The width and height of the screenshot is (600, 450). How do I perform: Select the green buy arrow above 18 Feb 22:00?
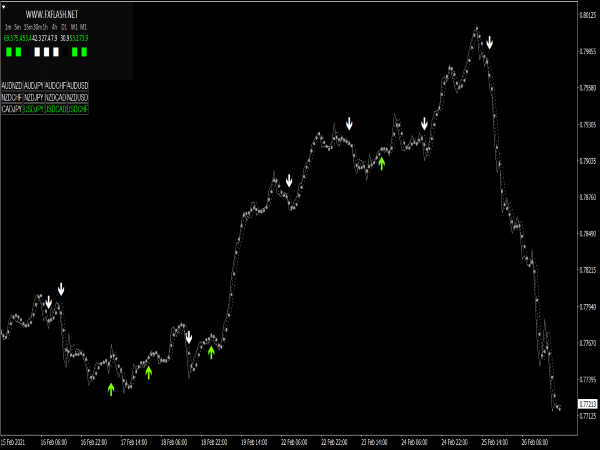coord(211,352)
